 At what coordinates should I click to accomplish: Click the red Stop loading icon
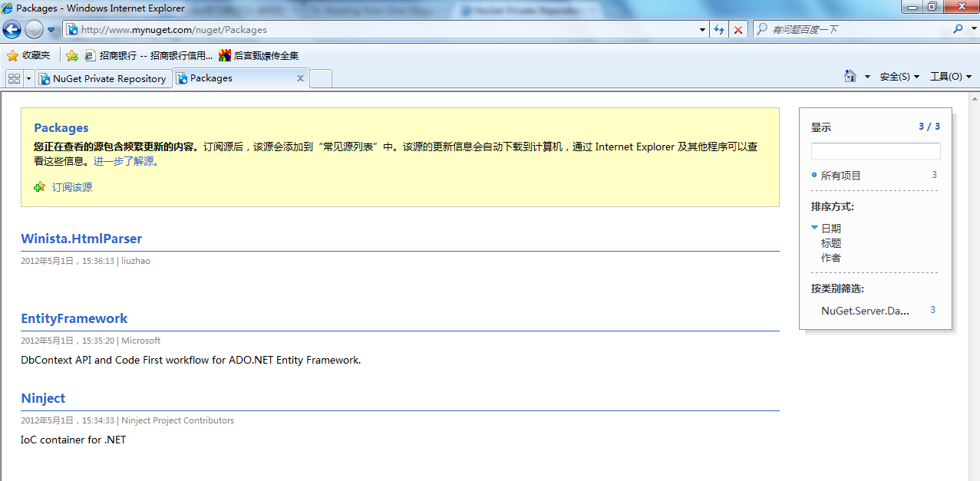[738, 30]
